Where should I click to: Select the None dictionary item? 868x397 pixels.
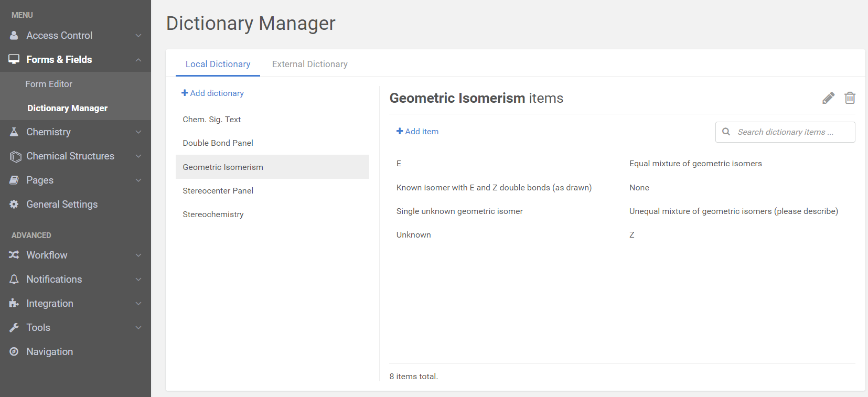tap(639, 187)
